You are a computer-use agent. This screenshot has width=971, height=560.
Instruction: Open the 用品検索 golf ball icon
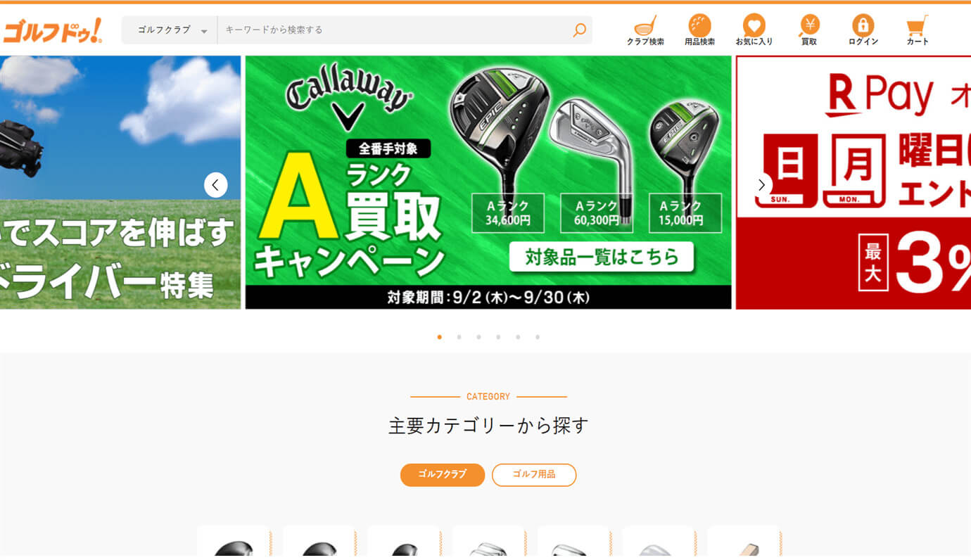[x=699, y=30]
